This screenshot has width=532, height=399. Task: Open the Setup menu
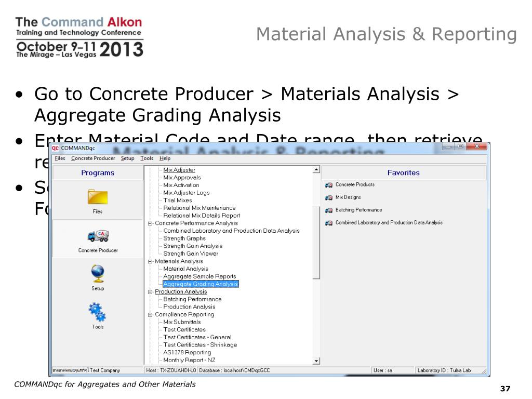(128, 158)
